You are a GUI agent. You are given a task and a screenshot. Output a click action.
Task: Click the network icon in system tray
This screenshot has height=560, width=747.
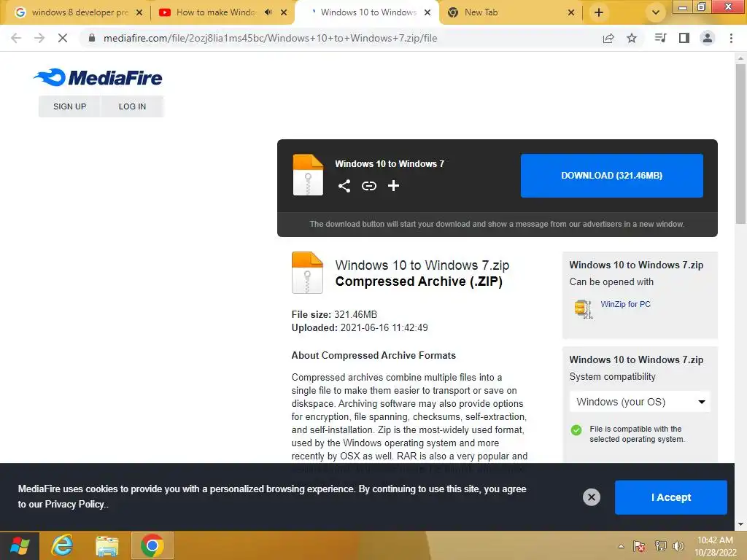coord(660,546)
